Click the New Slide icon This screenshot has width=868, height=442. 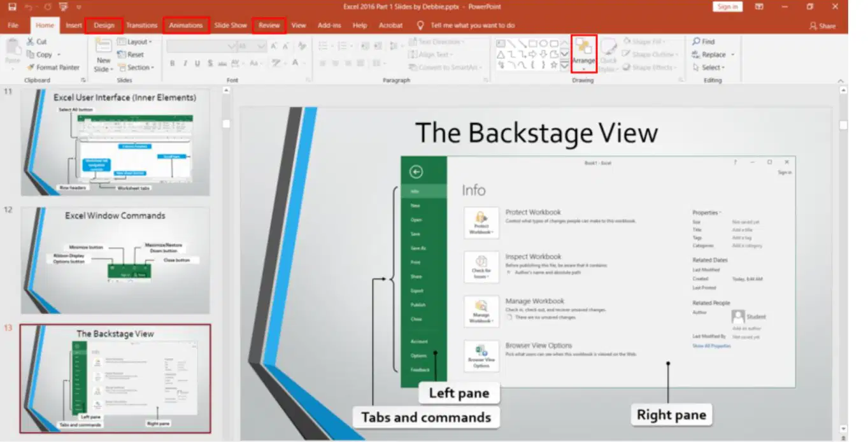[103, 46]
